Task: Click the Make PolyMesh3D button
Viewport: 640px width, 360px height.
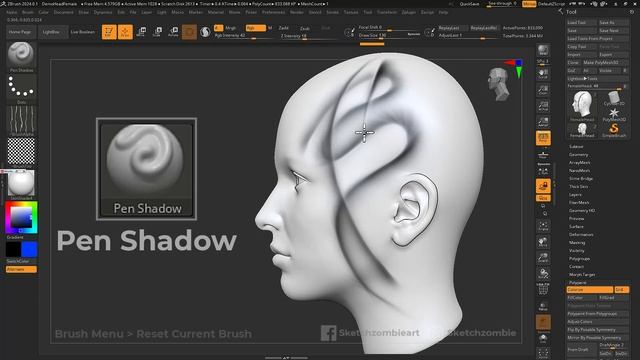Action: (x=605, y=62)
